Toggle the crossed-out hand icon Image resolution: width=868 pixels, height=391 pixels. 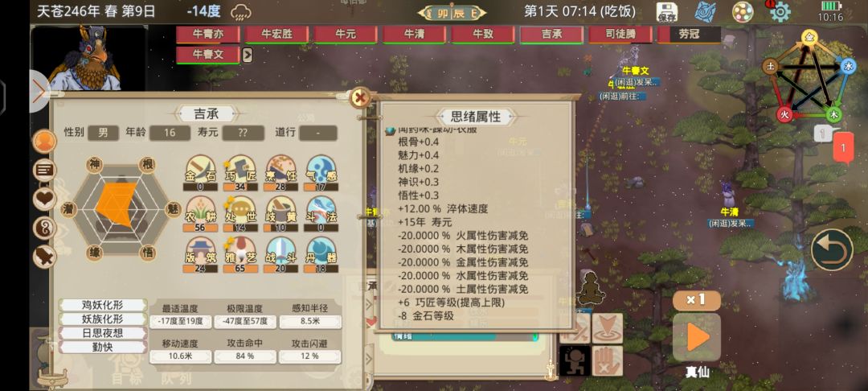608,361
